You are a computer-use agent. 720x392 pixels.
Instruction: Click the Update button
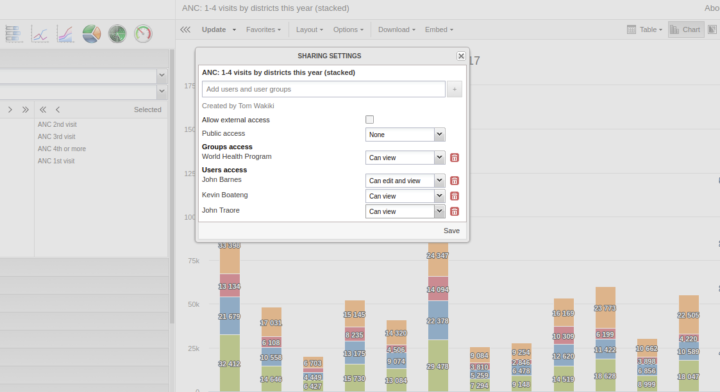214,29
